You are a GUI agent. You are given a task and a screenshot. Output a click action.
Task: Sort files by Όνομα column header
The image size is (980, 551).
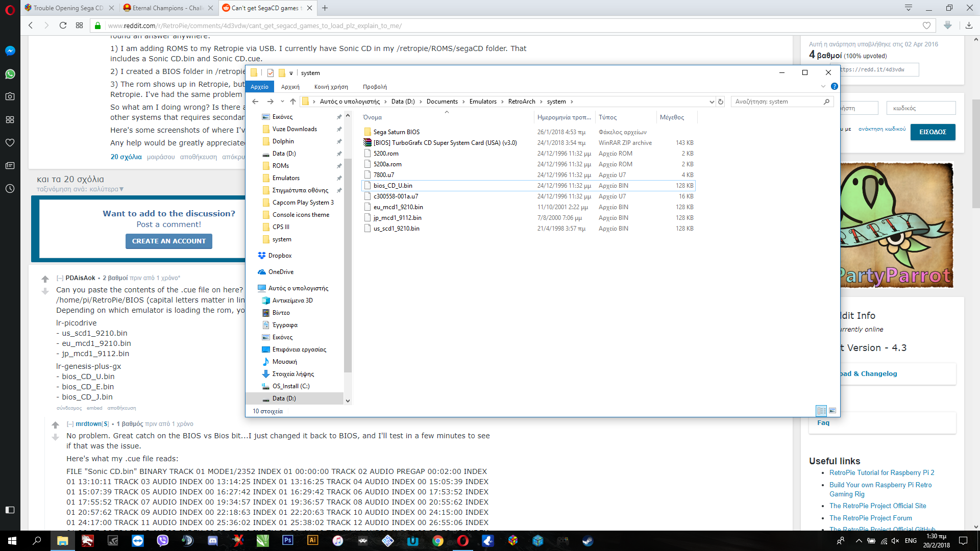tap(447, 117)
